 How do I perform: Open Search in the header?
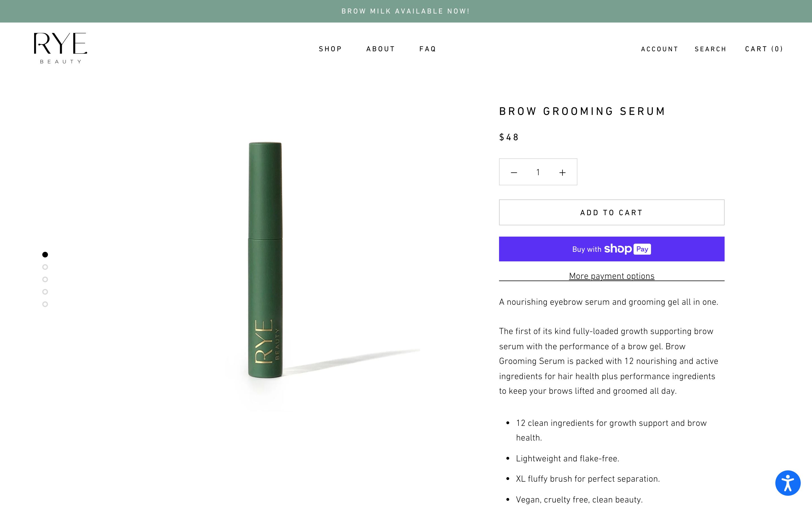[710, 49]
